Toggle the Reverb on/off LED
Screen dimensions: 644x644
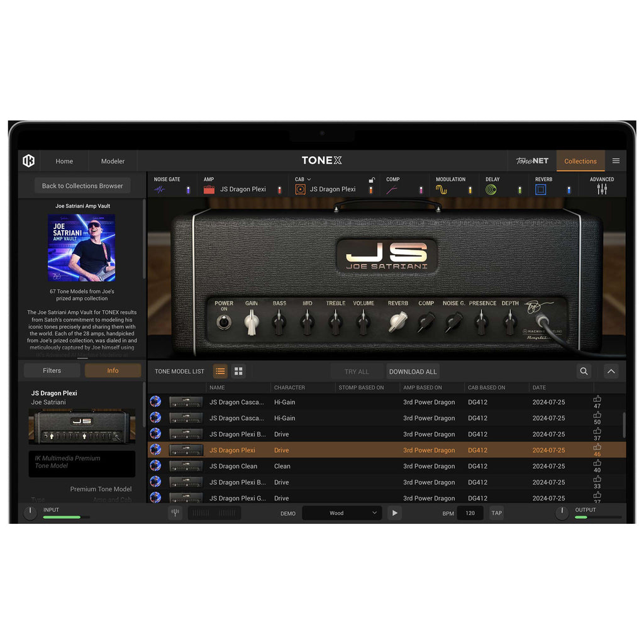(569, 190)
